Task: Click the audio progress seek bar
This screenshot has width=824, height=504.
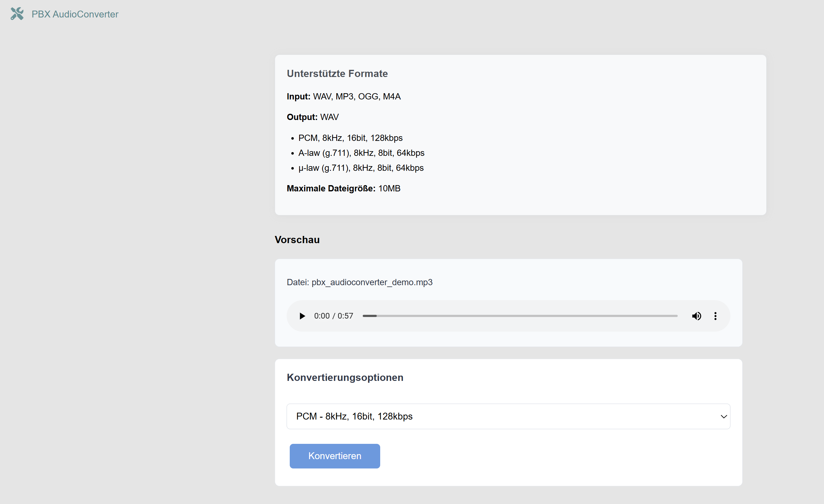Action: [x=520, y=316]
